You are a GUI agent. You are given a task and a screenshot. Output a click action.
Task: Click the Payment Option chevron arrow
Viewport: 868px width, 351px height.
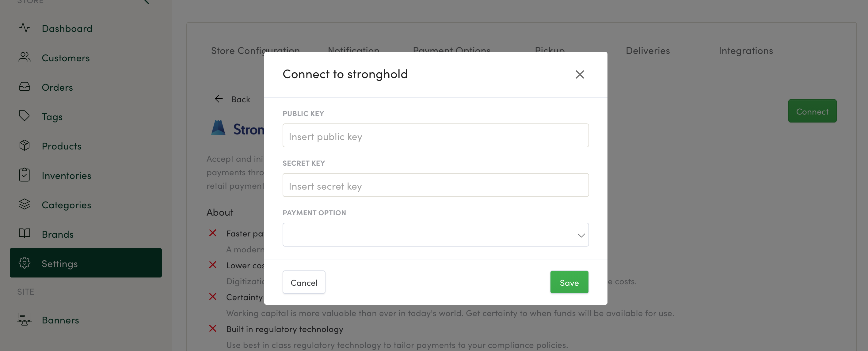pyautogui.click(x=581, y=236)
